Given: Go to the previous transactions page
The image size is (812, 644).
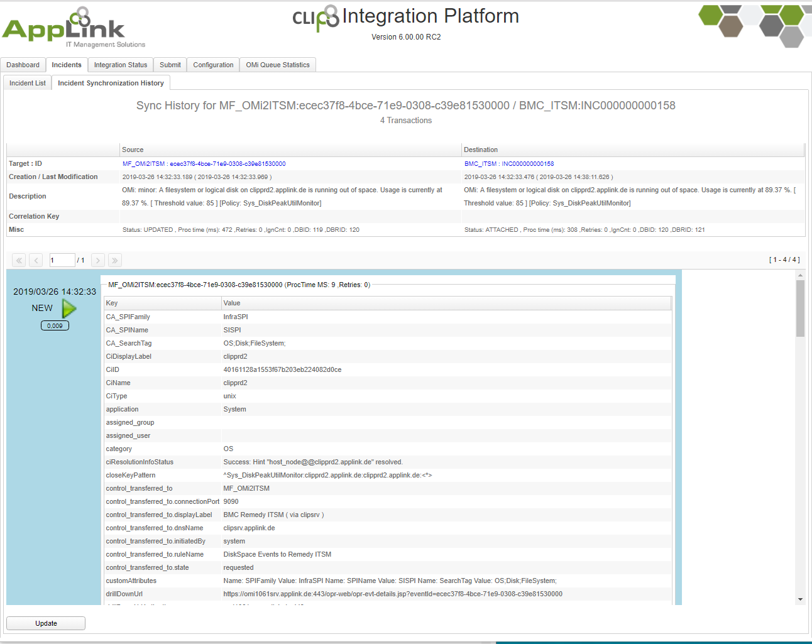Looking at the screenshot, I should click(36, 260).
